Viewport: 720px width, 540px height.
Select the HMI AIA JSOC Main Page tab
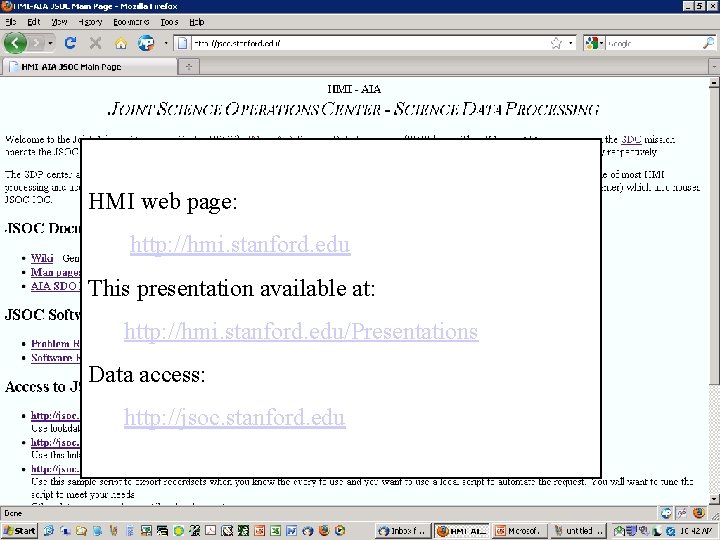click(90, 67)
